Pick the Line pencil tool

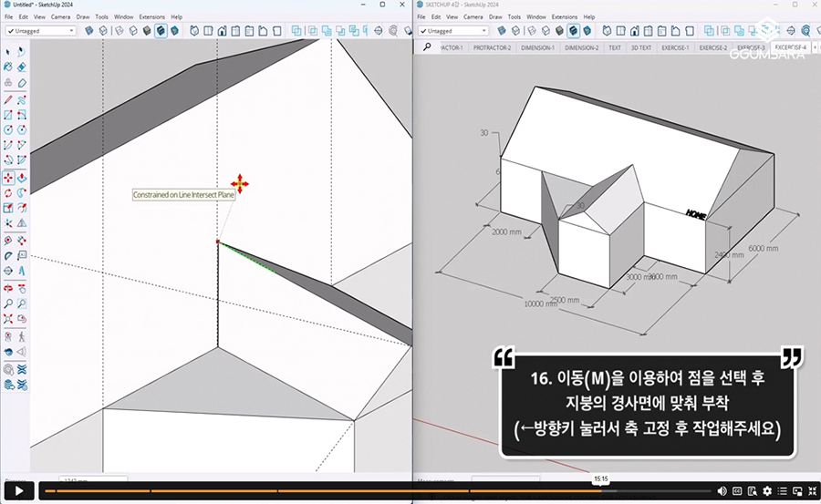(x=8, y=99)
